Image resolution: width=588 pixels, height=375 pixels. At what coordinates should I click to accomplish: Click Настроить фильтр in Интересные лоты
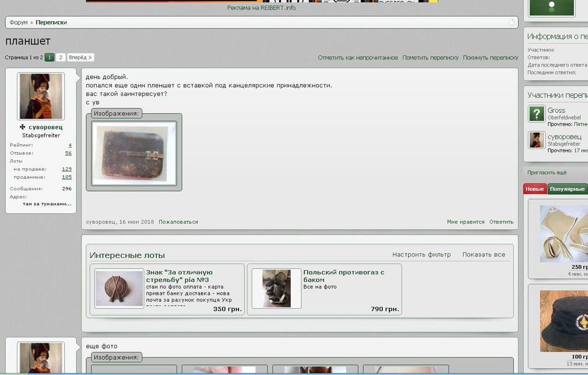[x=421, y=254]
